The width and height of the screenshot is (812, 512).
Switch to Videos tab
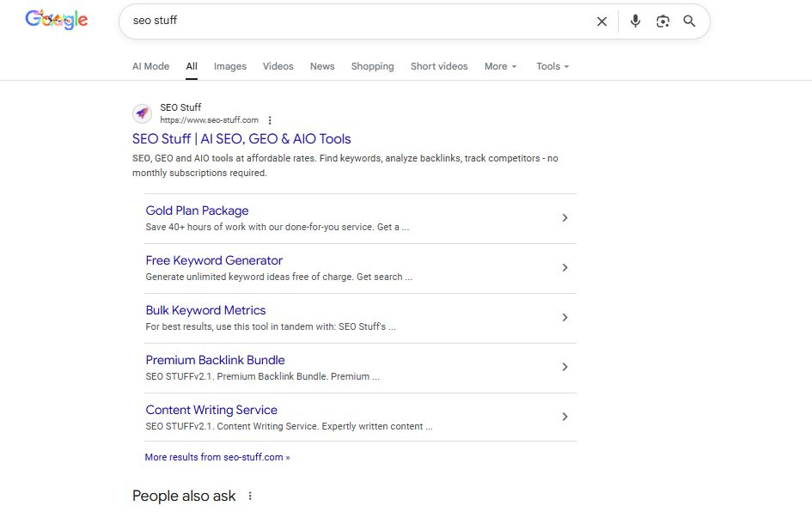278,66
